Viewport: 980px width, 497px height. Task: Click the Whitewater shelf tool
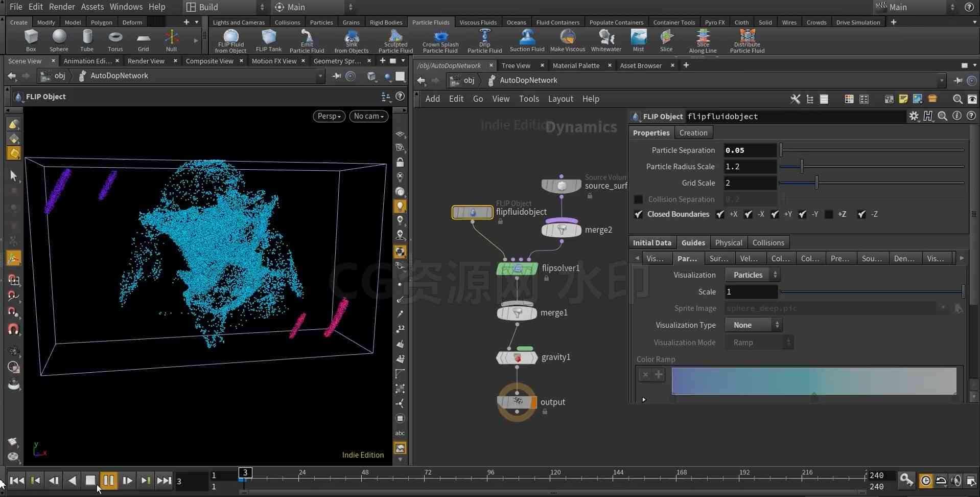(606, 40)
